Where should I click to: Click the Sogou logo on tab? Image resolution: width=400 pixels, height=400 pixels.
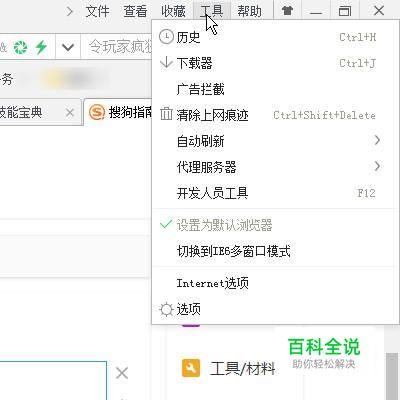97,113
